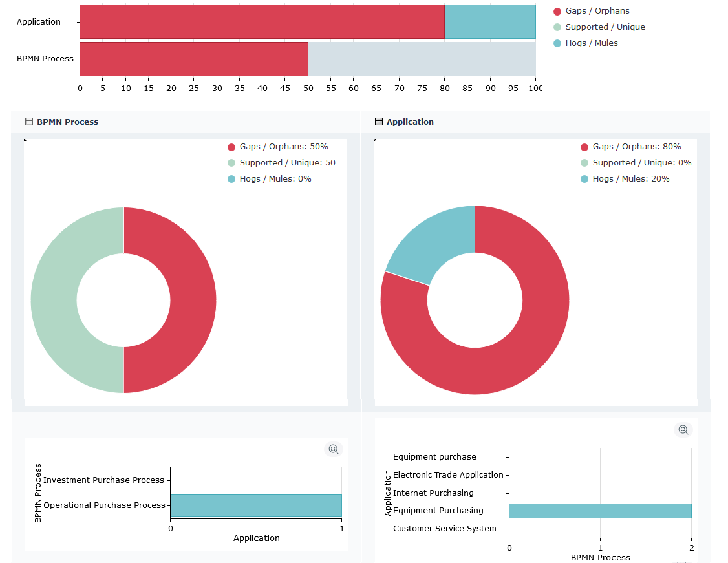The width and height of the screenshot is (728, 563).
Task: Click the red segment of the top Application bar
Action: (262, 21)
